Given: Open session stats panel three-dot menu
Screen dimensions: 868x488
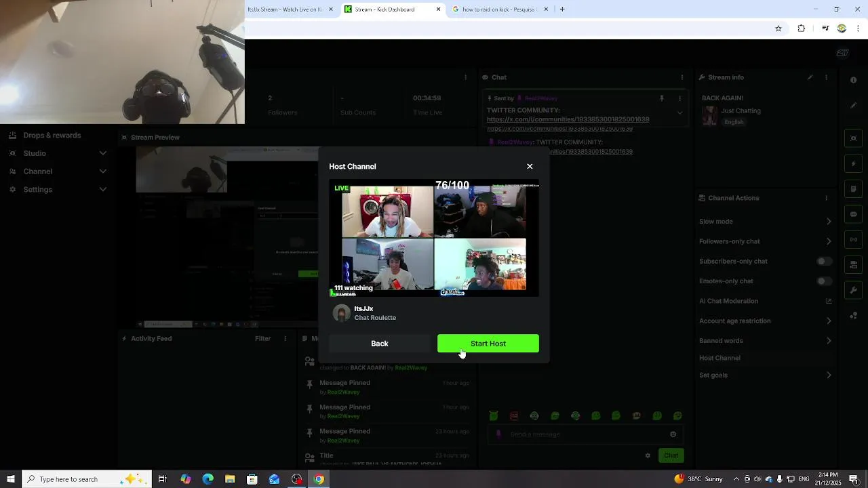Looking at the screenshot, I should tap(465, 77).
